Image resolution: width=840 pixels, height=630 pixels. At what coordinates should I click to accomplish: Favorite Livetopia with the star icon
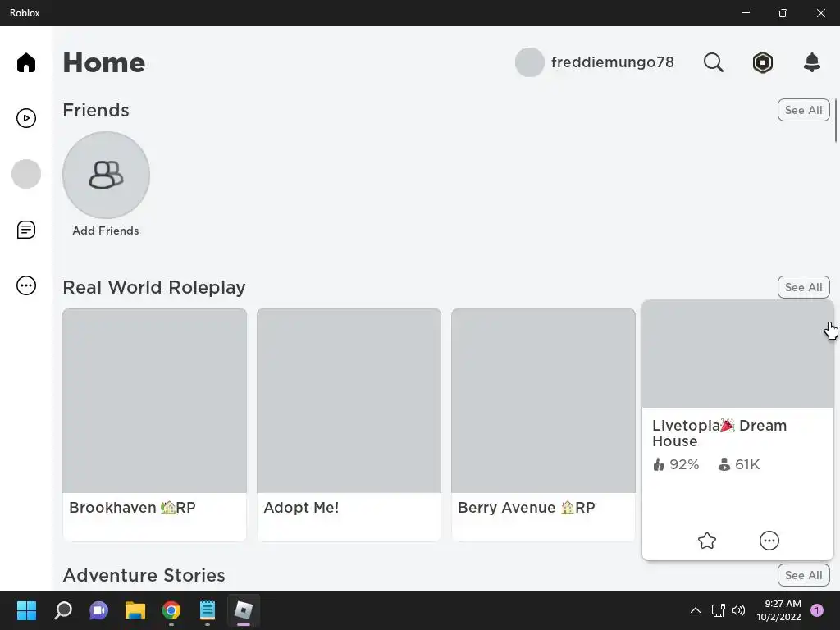(x=707, y=541)
